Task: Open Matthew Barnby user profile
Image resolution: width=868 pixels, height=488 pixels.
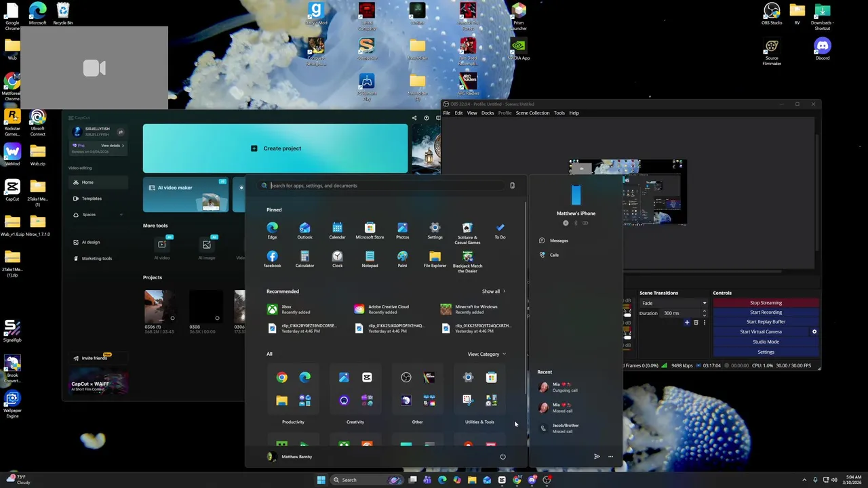Action: 290,457
